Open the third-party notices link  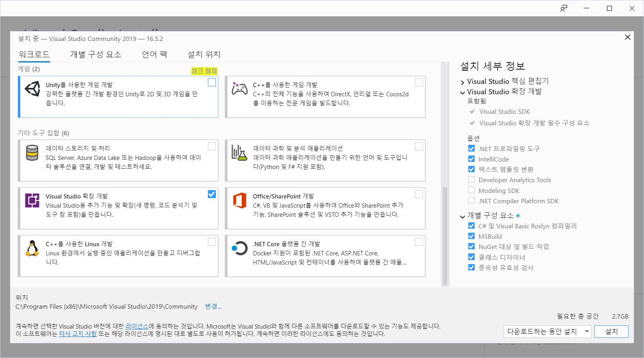point(78,334)
